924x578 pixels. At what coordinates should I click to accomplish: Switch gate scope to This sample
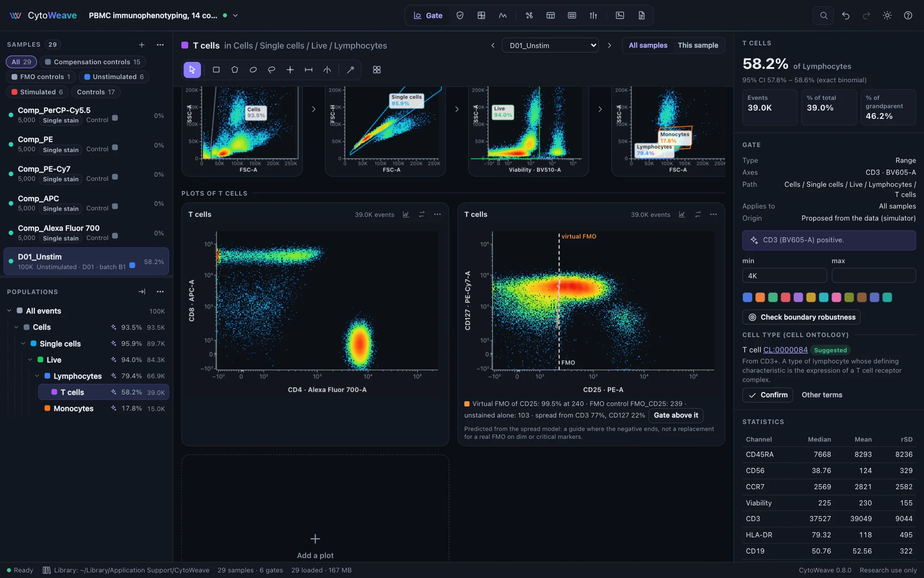(698, 45)
